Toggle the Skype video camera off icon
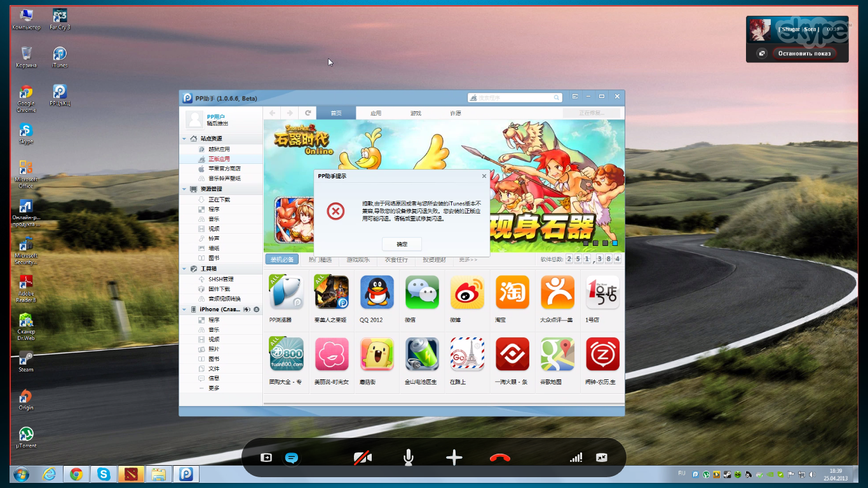868x488 pixels. click(x=363, y=457)
